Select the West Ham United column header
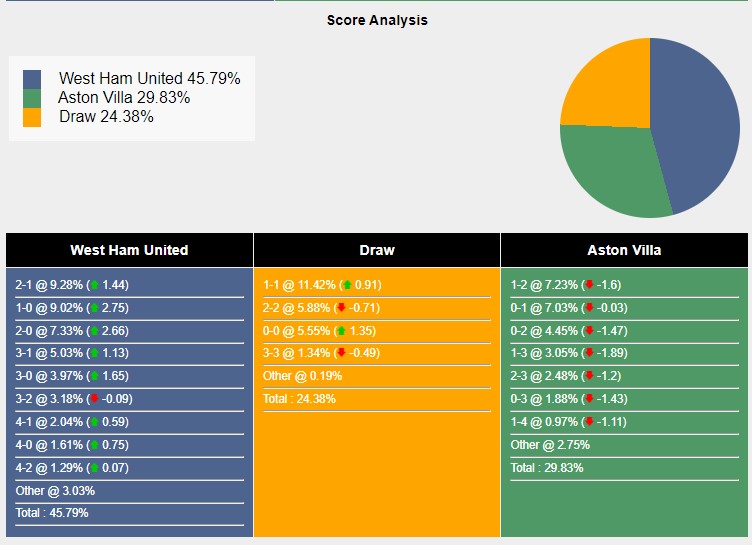The width and height of the screenshot is (752, 545). click(129, 250)
